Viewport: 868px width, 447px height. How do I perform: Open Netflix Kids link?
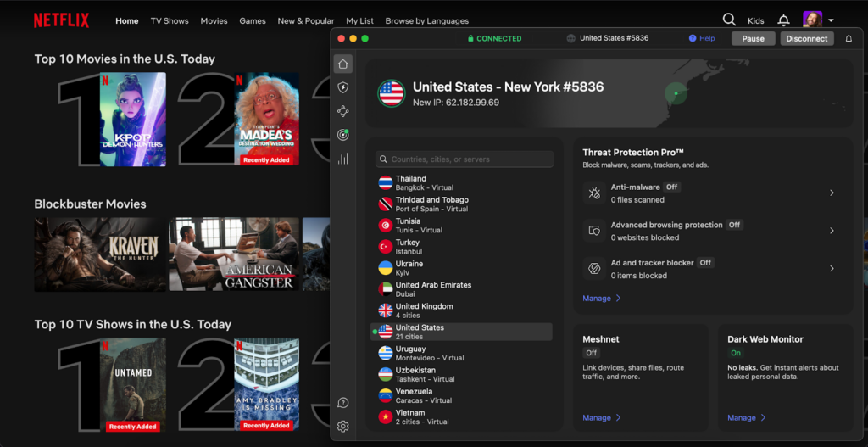[755, 21]
